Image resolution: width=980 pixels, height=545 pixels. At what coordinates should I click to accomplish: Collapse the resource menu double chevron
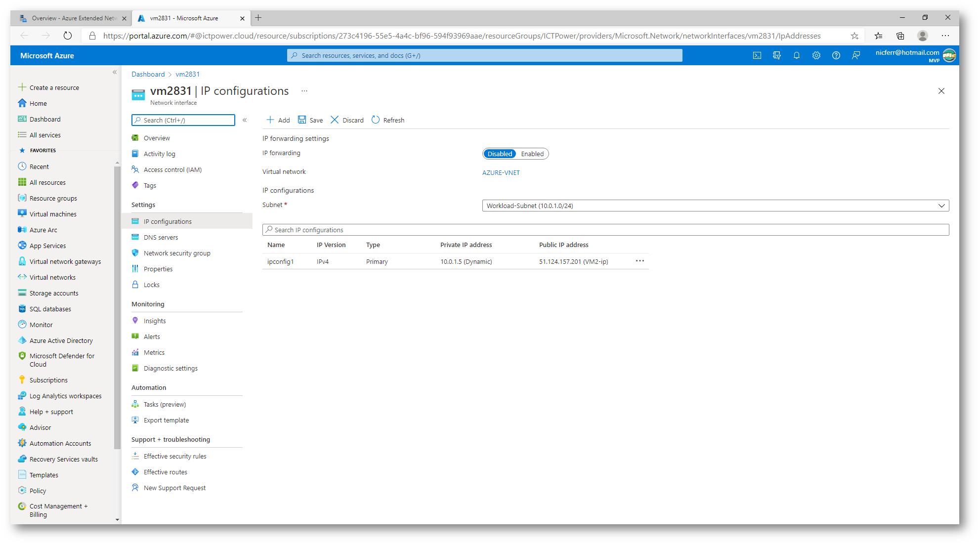pos(245,120)
